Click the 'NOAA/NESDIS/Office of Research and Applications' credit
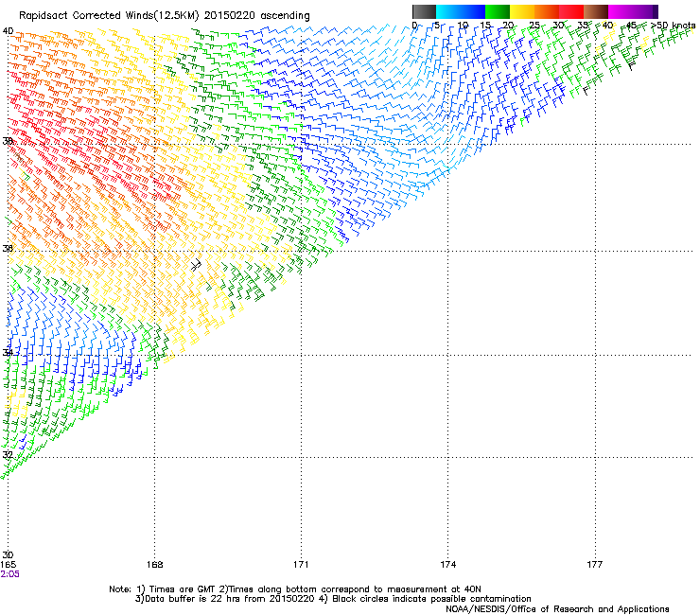The width and height of the screenshot is (700, 615). point(557,609)
